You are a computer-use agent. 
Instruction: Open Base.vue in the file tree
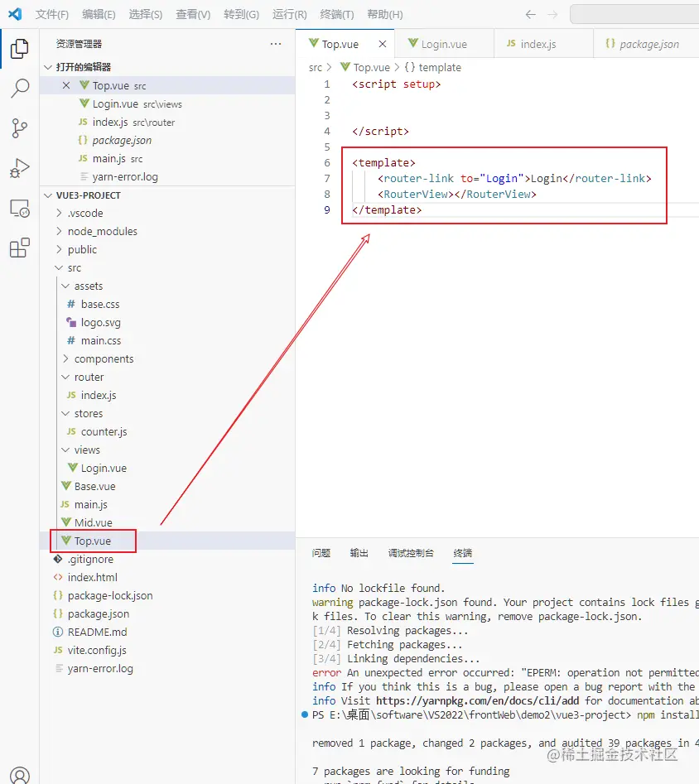click(167, 487)
